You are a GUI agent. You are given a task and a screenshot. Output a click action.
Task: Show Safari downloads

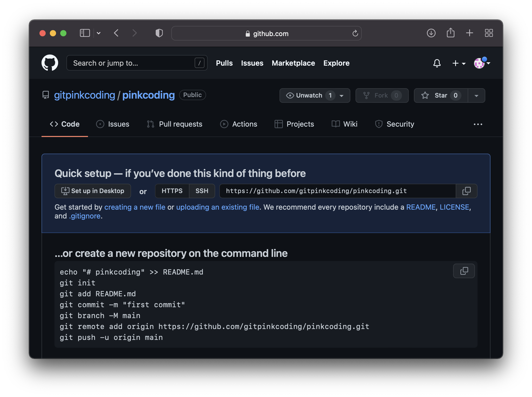tap(431, 33)
